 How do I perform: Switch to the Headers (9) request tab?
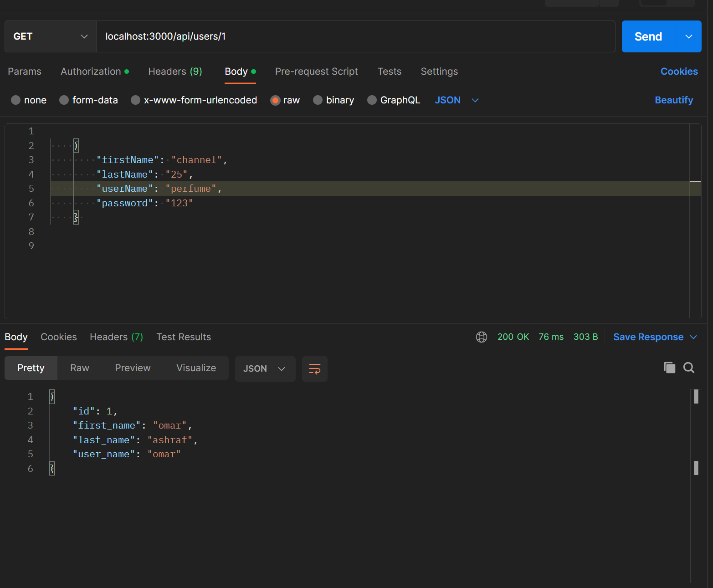point(175,72)
